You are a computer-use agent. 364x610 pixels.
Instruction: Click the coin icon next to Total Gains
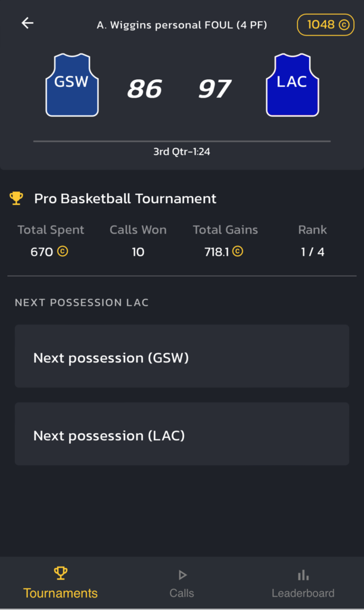pos(238,251)
